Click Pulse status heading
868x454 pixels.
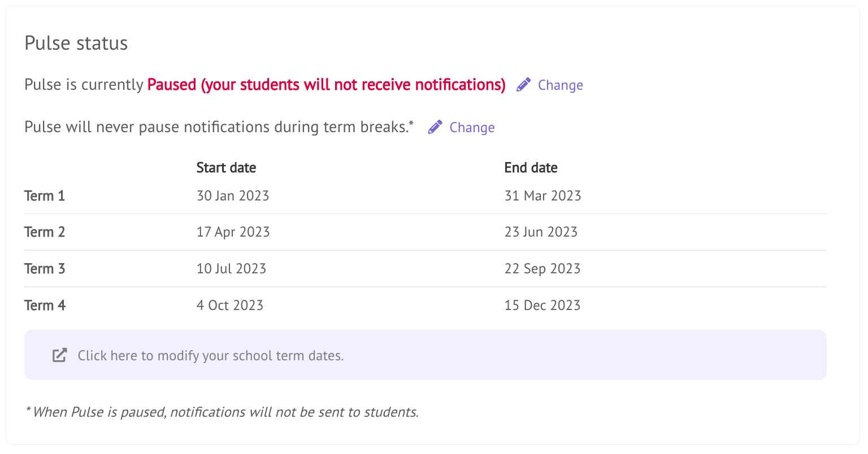pyautogui.click(x=76, y=43)
